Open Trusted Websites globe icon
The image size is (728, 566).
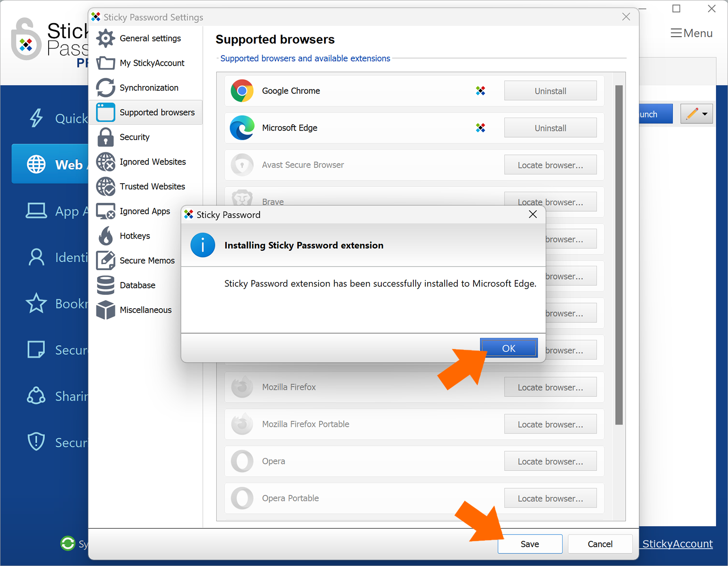coord(106,187)
